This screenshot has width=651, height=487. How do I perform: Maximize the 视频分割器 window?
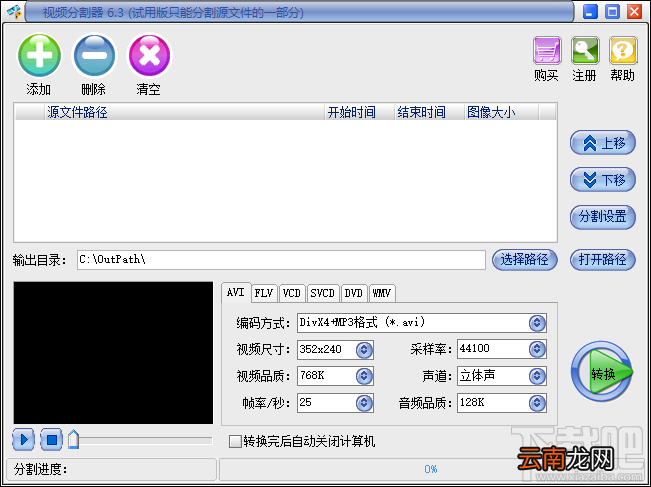612,12
